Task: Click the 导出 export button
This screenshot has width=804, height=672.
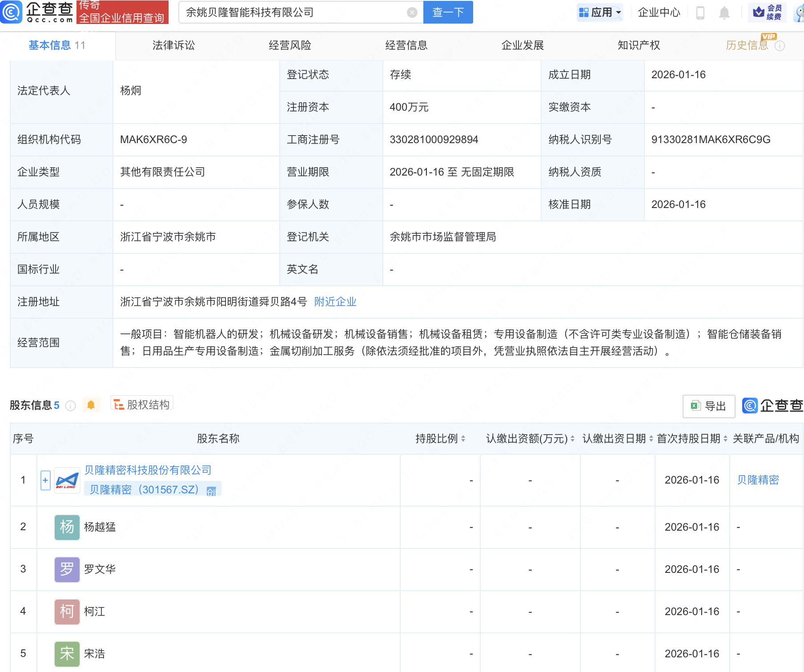Action: [x=708, y=406]
